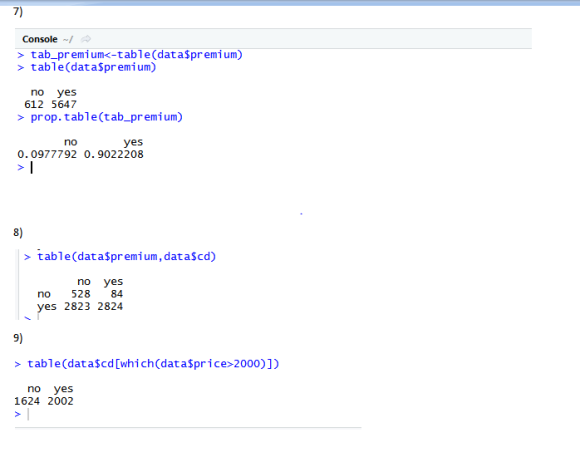Select the cell value 84
580x457 pixels.
pos(117,294)
